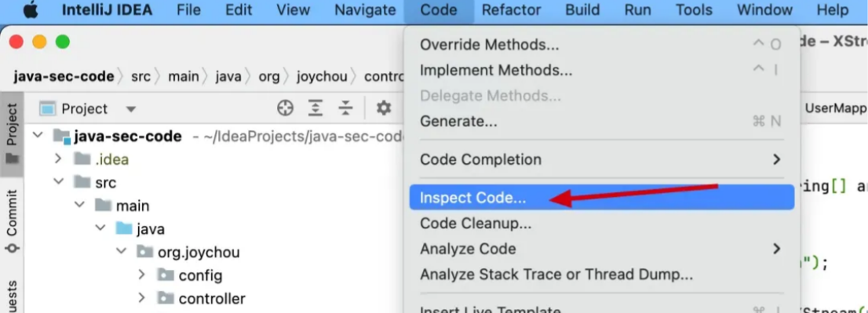Click the Expand All icon
Viewport: 868px width, 313px height.
(x=315, y=108)
